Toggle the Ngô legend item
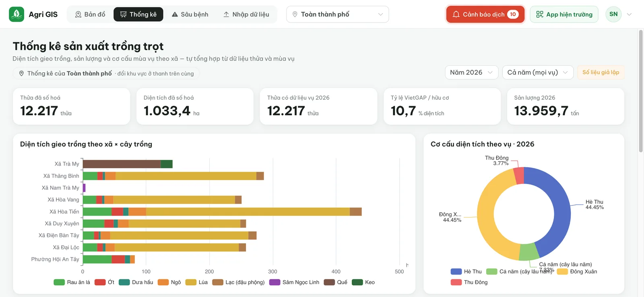 point(169,282)
